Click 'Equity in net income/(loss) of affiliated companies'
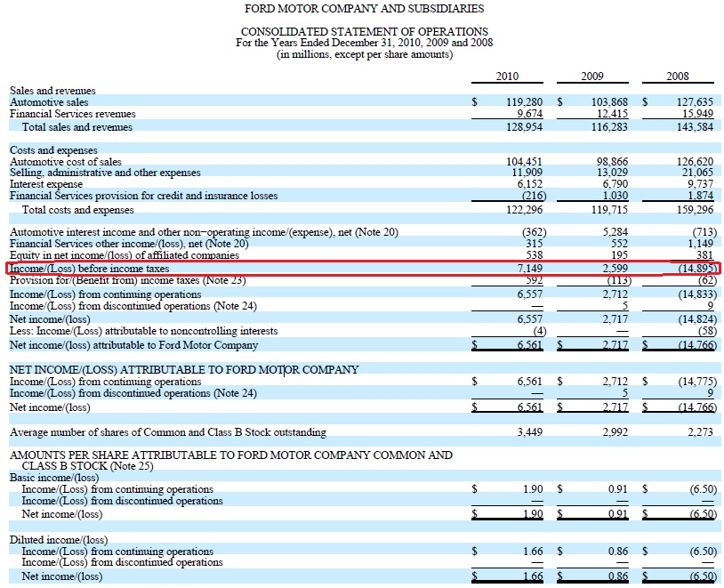724x588 pixels. [x=125, y=255]
